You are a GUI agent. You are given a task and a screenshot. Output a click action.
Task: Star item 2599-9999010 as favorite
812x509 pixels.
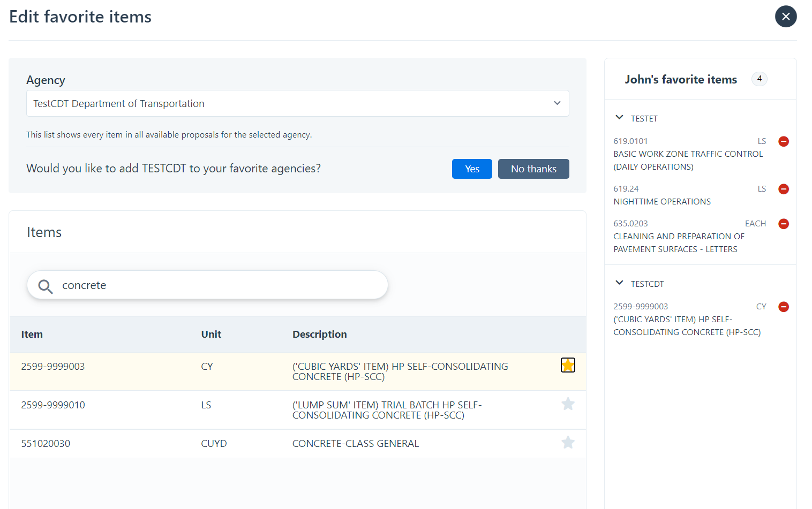point(568,404)
